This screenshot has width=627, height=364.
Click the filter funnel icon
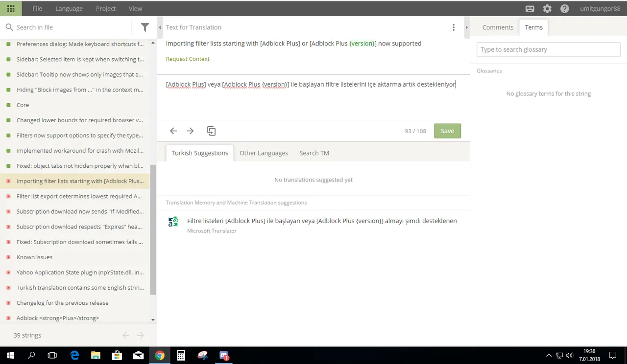pyautogui.click(x=145, y=27)
